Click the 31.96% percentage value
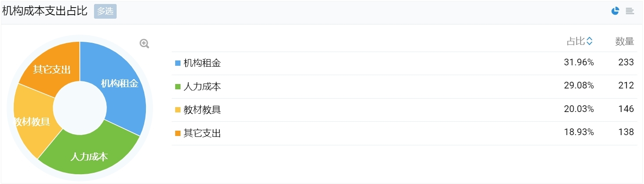This screenshot has height=184, width=644. (x=579, y=63)
